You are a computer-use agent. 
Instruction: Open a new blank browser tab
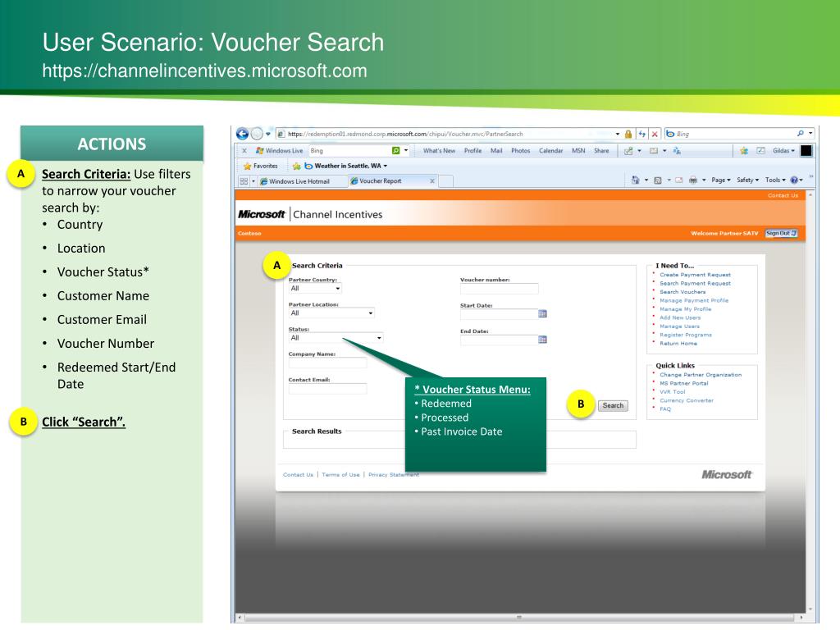click(445, 181)
